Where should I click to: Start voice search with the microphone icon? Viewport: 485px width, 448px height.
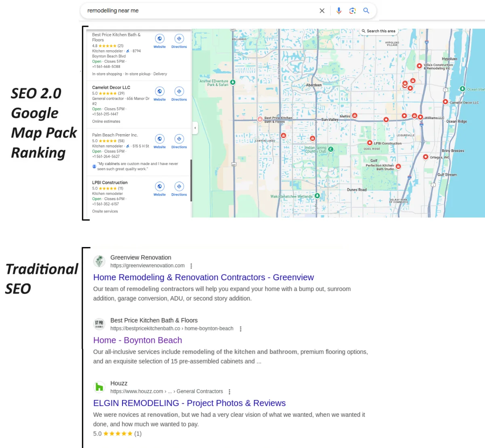tap(339, 11)
